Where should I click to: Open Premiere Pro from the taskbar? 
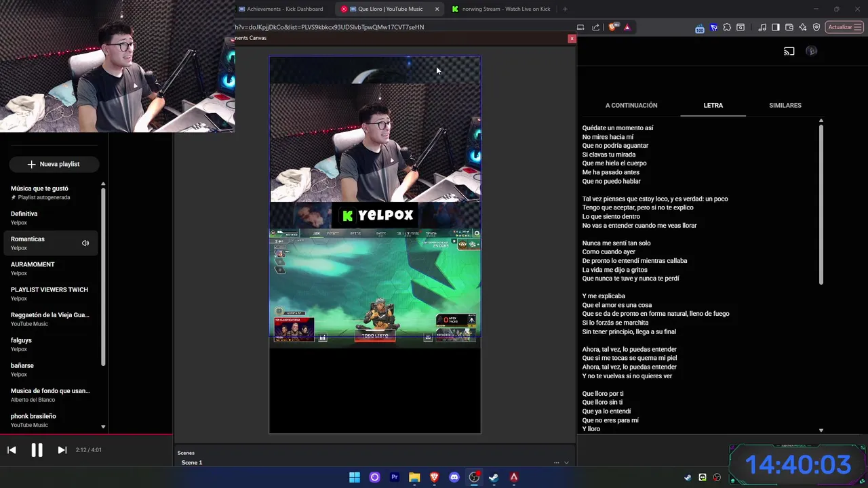point(394,477)
